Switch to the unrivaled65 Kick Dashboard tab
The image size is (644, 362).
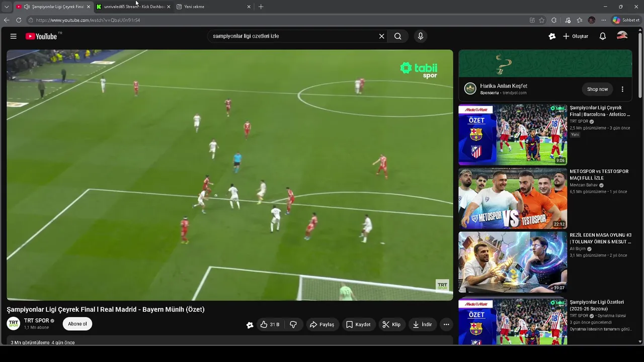point(134,7)
